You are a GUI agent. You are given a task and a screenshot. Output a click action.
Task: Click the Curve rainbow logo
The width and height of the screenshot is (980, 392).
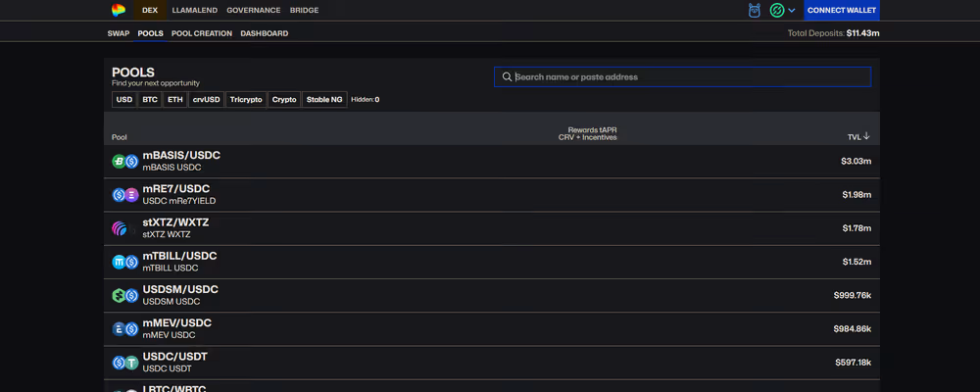pos(119,10)
